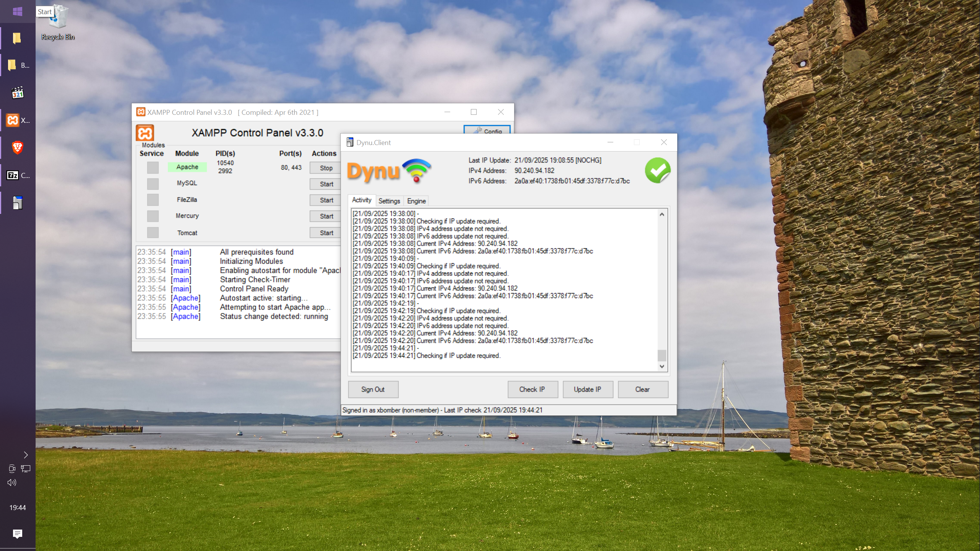Toggle the FileZilla service checkbox

tap(153, 200)
